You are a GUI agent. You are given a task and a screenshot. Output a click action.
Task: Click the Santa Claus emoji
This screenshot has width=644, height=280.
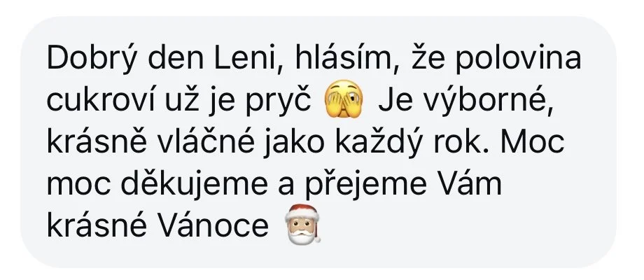303,224
